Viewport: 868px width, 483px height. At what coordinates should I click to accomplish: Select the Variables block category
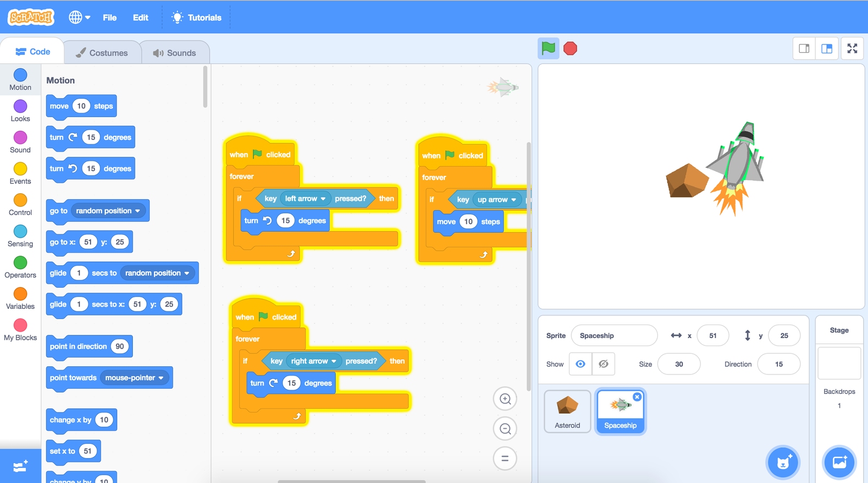tap(20, 298)
